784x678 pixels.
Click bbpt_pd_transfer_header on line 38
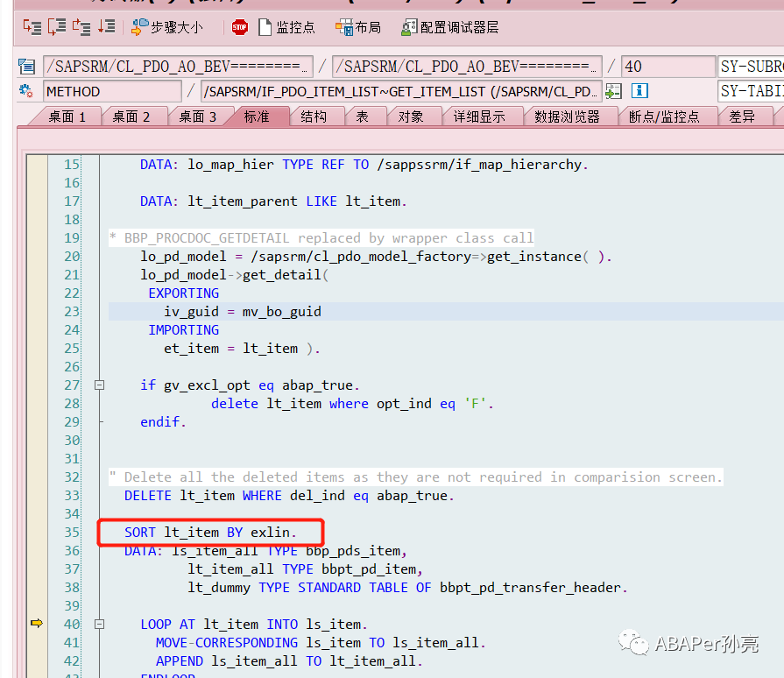[530, 588]
